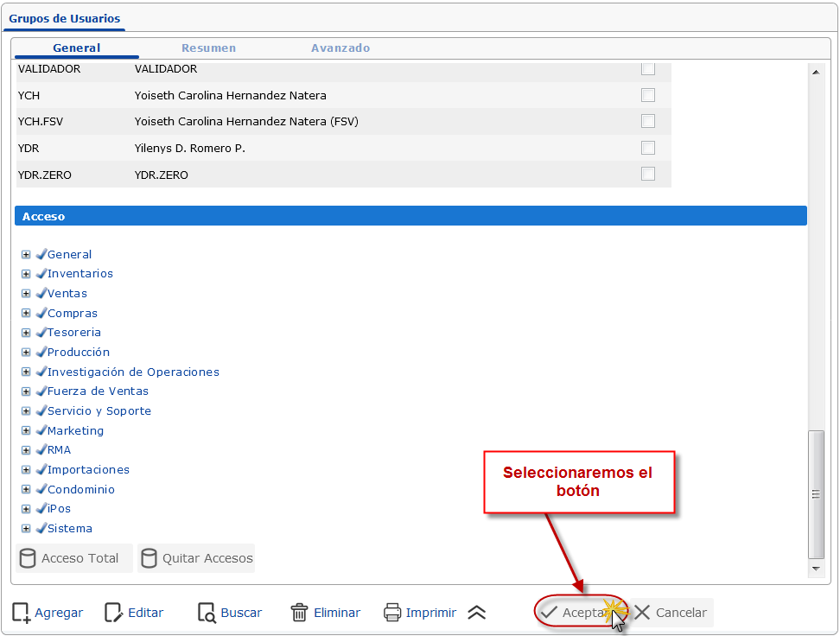Click the Quitar Accesos button label
840x636 pixels.
click(x=207, y=558)
